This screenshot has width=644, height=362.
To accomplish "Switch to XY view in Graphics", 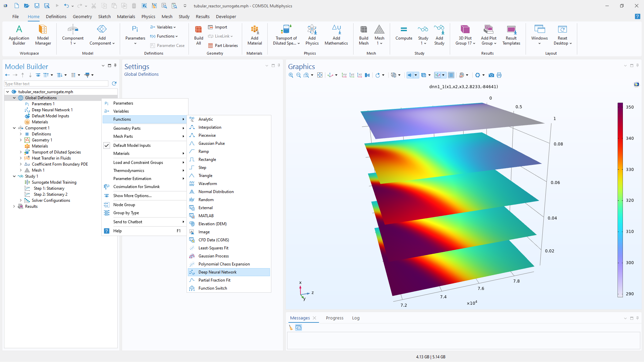I will (344, 75).
